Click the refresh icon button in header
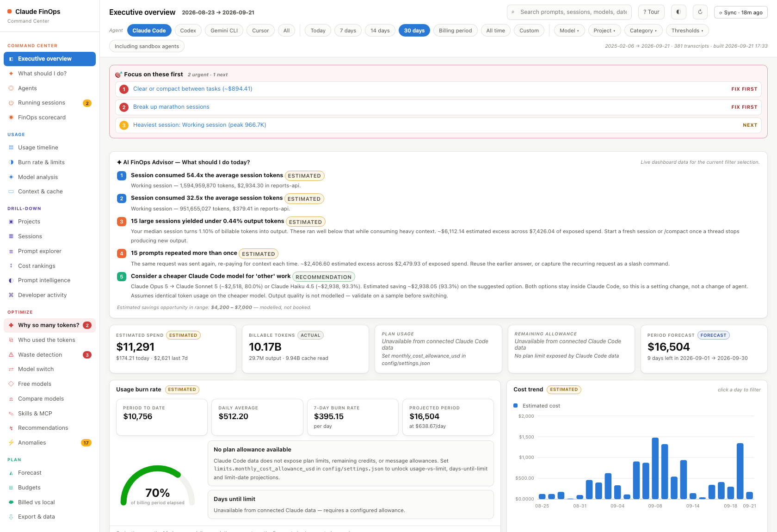 coord(700,12)
